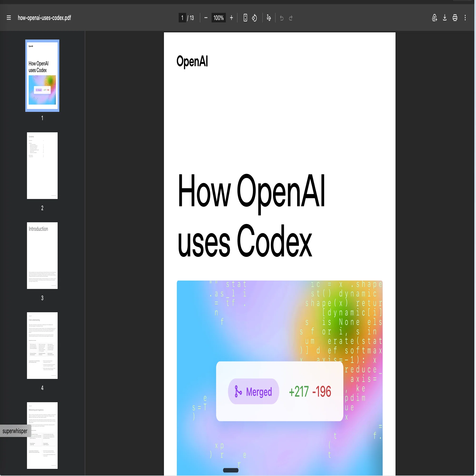
Task: Click the page number input field
Action: click(x=182, y=18)
